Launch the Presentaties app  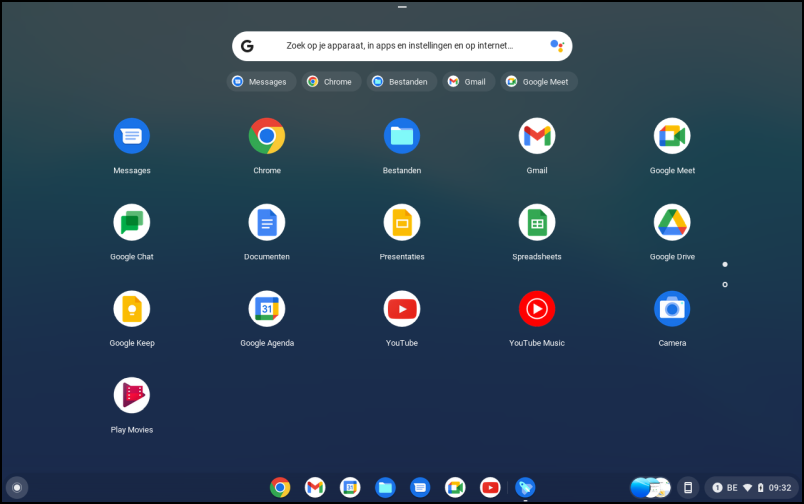point(401,223)
